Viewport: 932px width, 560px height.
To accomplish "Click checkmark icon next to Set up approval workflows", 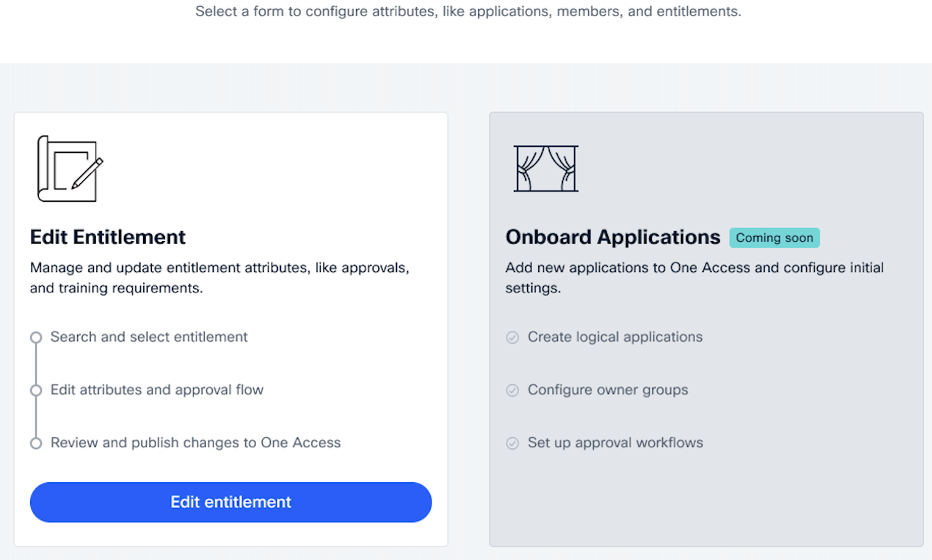I will [512, 443].
